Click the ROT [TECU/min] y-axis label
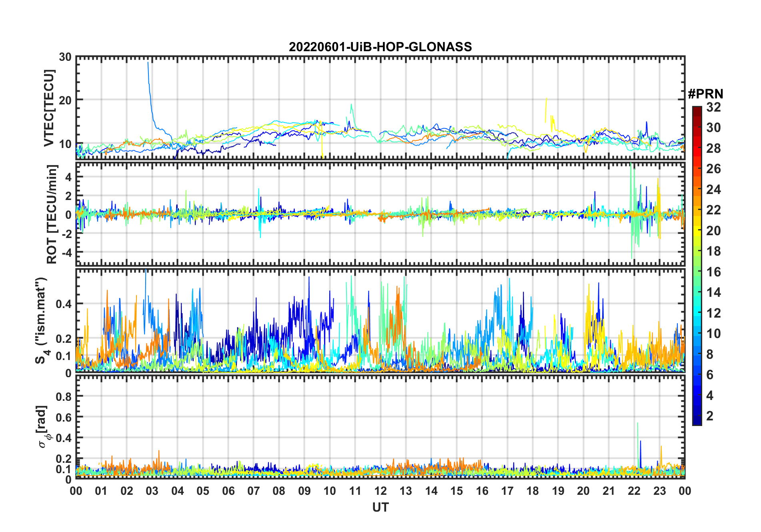This screenshot has width=761, height=532. coord(52,214)
